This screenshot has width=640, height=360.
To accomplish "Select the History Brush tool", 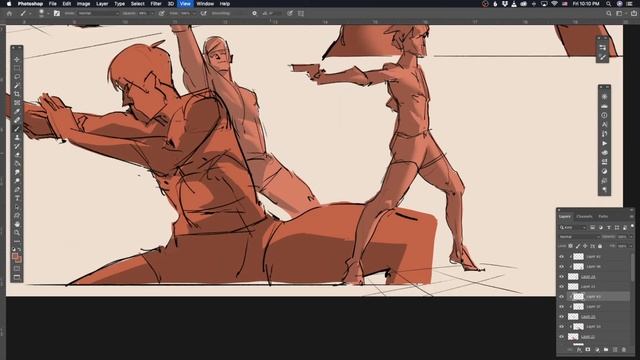I will (17, 146).
